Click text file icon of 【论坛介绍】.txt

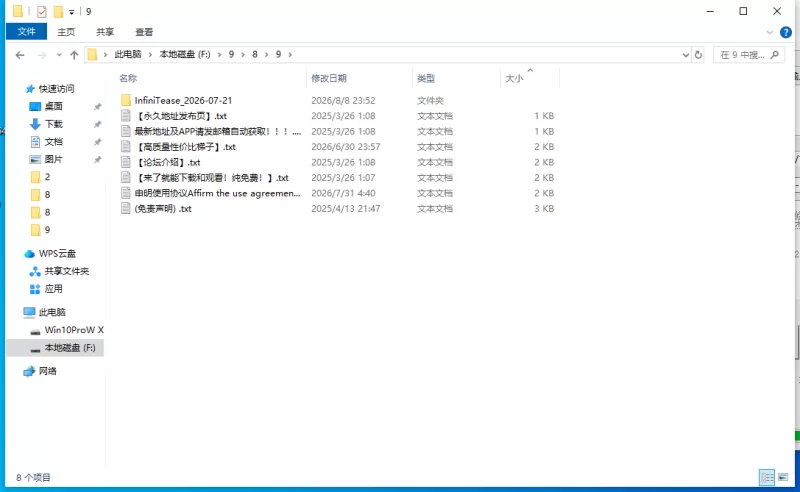click(126, 162)
